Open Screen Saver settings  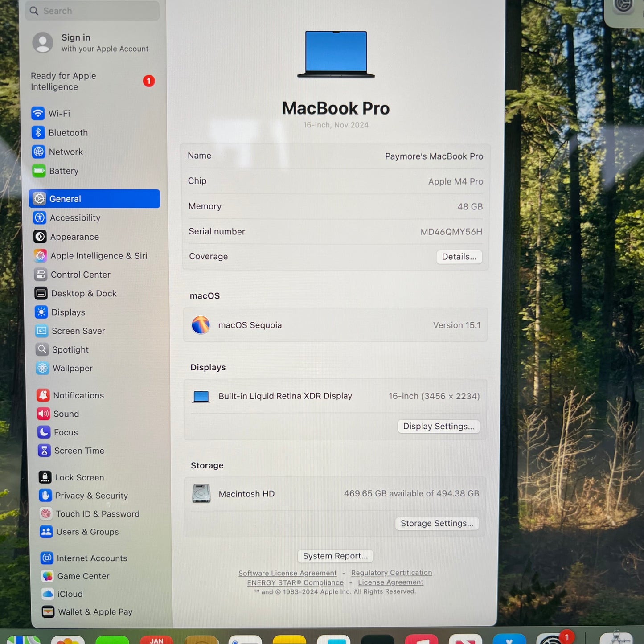[78, 331]
